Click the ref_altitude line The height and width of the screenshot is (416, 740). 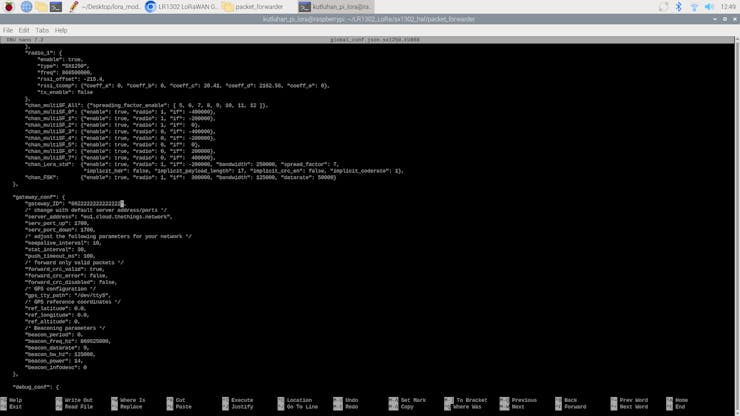[52, 322]
